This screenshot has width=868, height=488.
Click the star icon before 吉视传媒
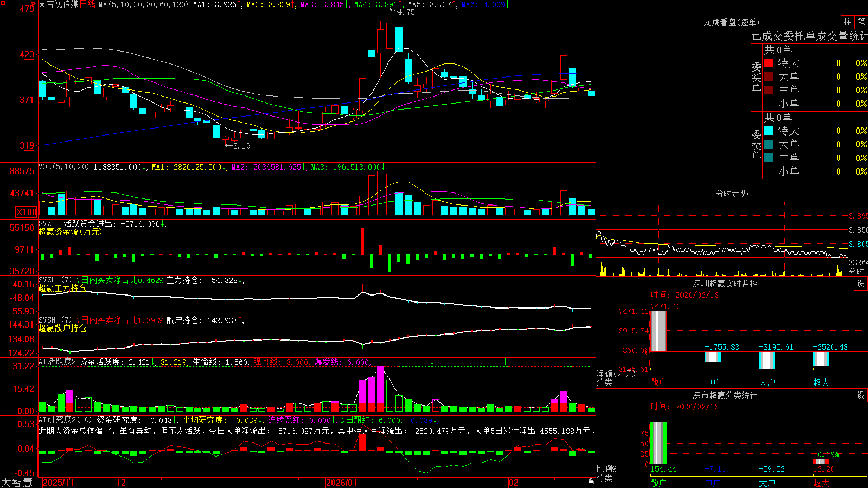click(42, 4)
